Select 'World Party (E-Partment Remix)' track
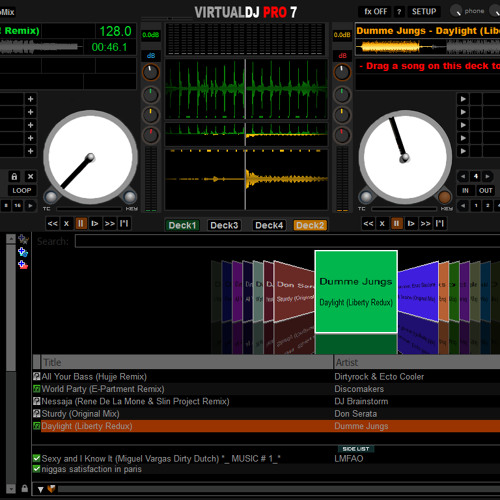 point(266,389)
